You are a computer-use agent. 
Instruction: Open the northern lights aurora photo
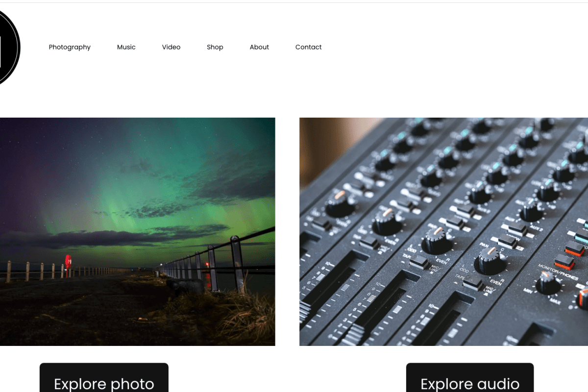pyautogui.click(x=137, y=232)
